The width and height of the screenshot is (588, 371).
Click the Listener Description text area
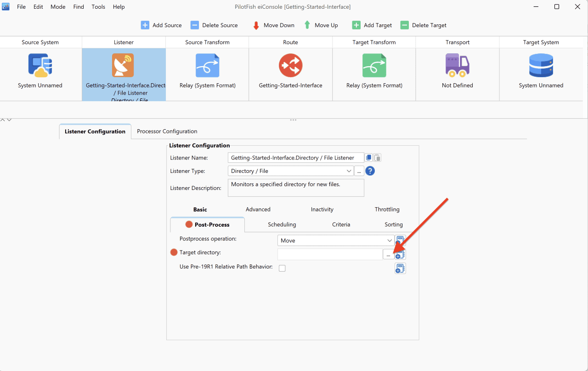[296, 188]
